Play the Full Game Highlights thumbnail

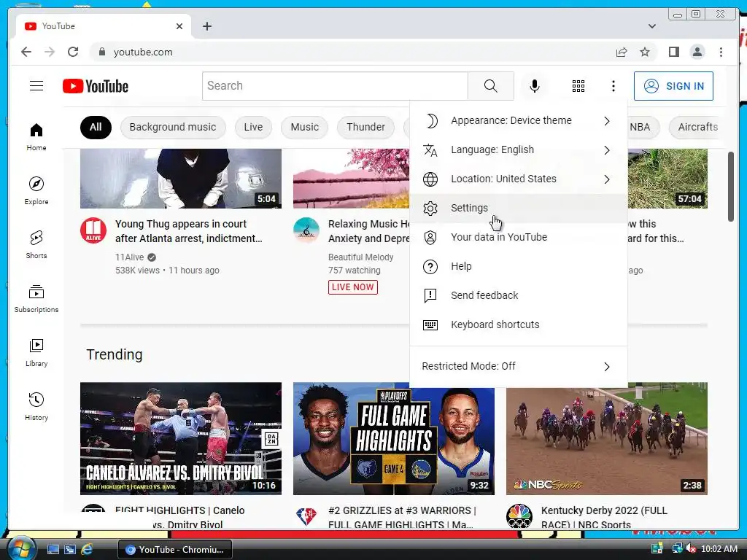pos(393,438)
